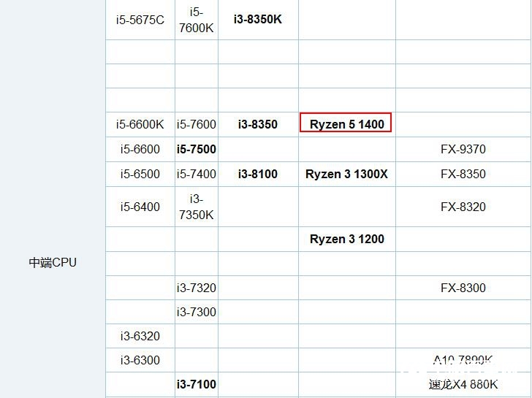Click the i5-6500 cell

coord(140,174)
